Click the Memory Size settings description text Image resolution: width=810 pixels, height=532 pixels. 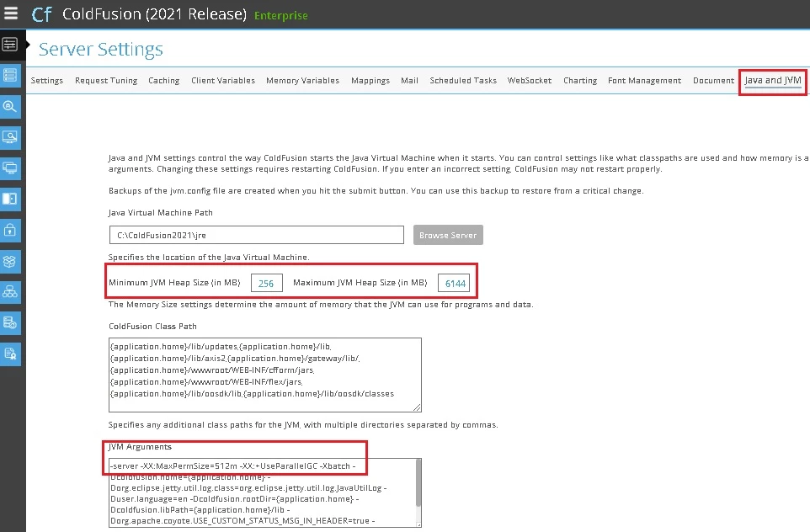[321, 305]
